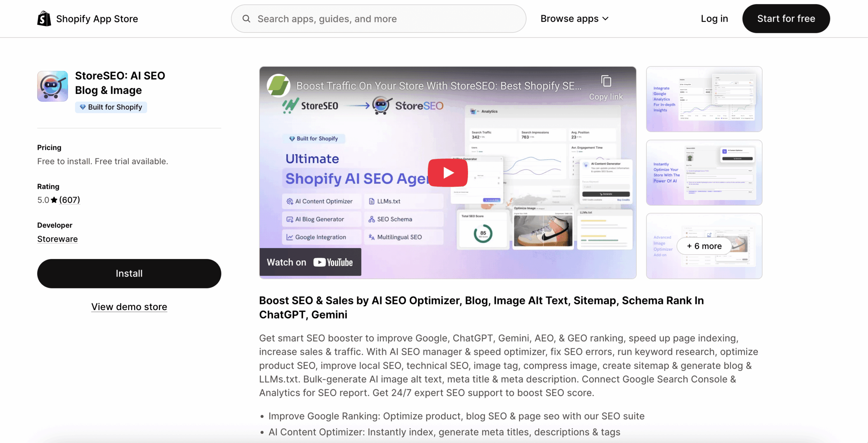Click the Built for Shopify badge
The width and height of the screenshot is (868, 443).
tap(111, 107)
